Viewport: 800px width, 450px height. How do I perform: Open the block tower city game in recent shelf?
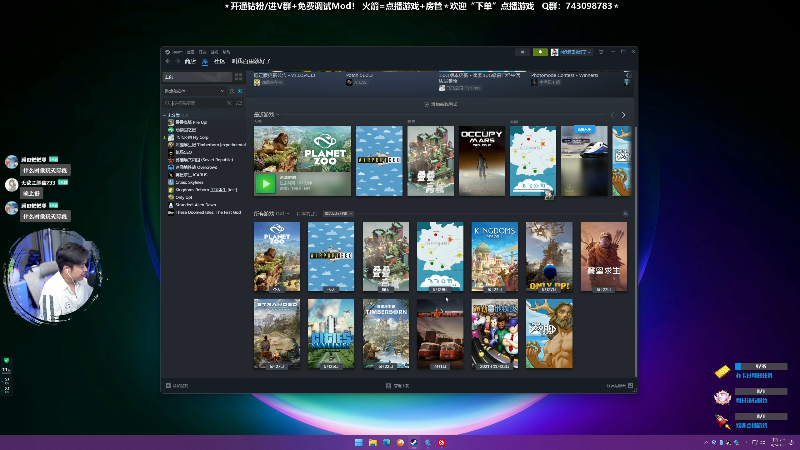tap(431, 161)
